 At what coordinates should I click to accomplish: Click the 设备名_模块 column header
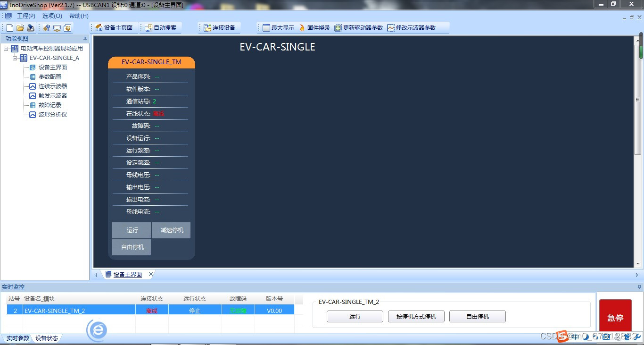(79, 299)
